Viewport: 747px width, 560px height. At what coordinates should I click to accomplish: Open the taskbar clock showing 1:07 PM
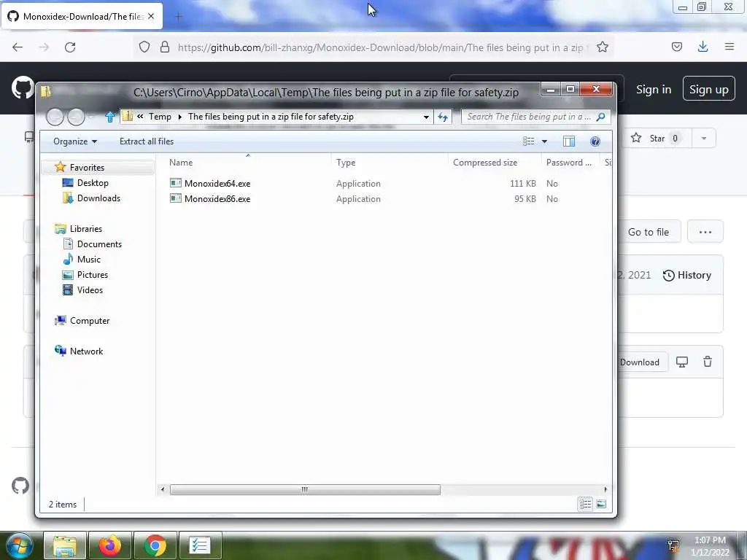coord(711,546)
